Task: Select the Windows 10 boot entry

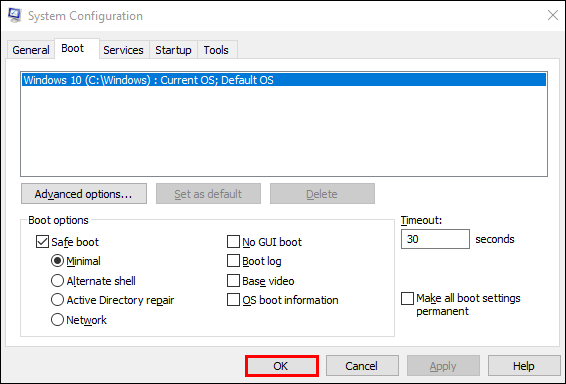Action: click(x=284, y=80)
